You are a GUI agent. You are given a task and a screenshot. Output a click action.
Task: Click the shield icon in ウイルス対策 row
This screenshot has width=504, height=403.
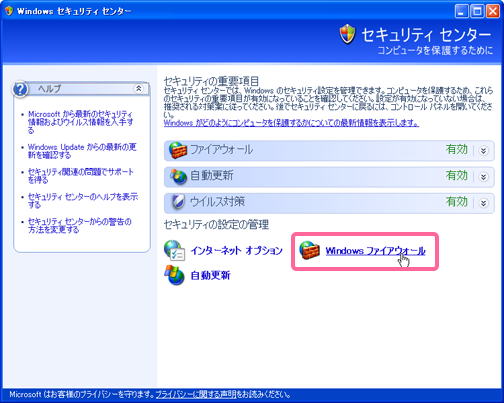coord(178,202)
